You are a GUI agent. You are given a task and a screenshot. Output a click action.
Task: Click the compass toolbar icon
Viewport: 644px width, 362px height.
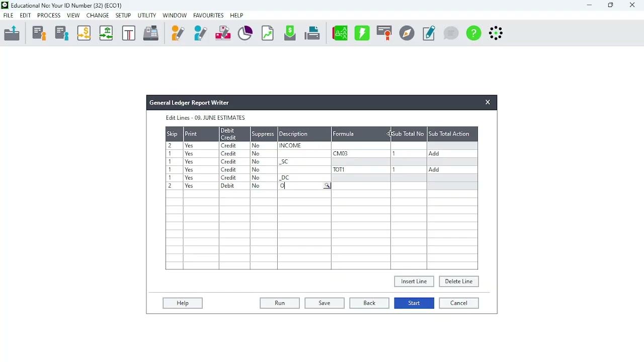click(x=407, y=34)
